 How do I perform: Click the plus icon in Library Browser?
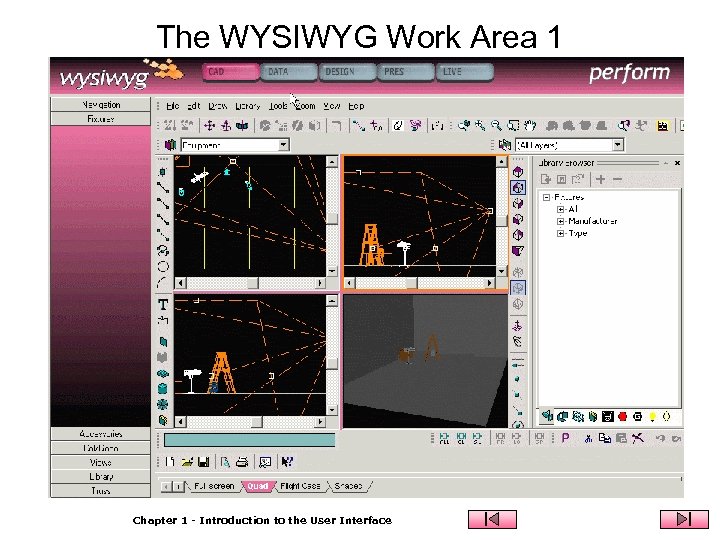[x=600, y=179]
